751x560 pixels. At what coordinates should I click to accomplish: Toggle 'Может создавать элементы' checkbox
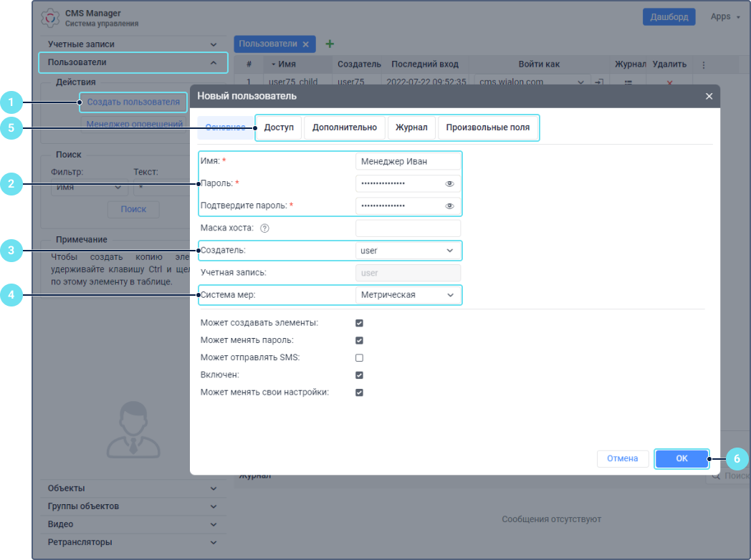(x=360, y=323)
